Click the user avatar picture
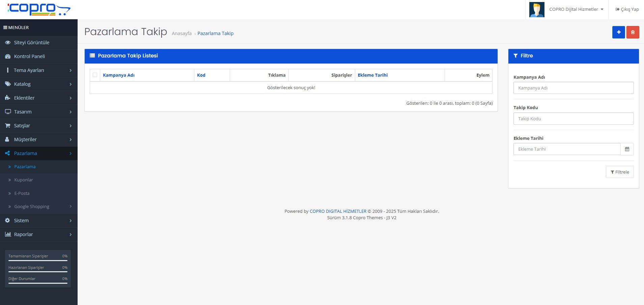The height and width of the screenshot is (305, 644). click(x=536, y=9)
